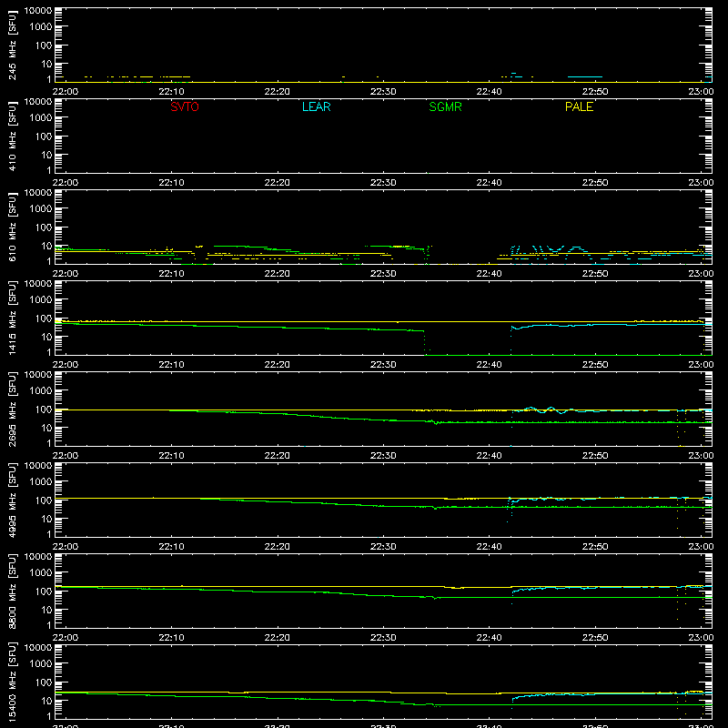The height and width of the screenshot is (728, 728).
Task: Click 22:20 tick label of 410 MHz panel
Action: click(x=278, y=183)
